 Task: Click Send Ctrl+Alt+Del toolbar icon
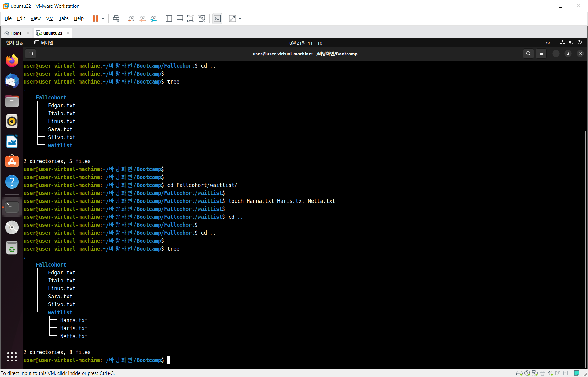(116, 19)
